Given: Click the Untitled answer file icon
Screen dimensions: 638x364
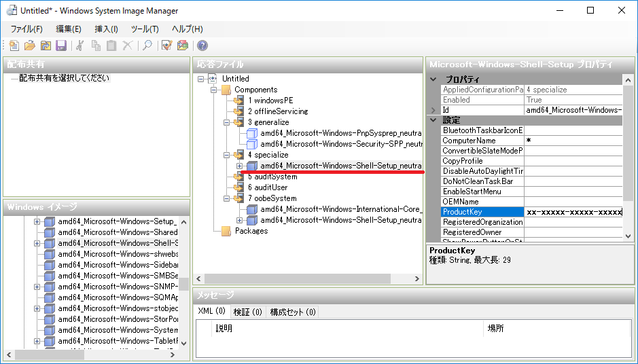Looking at the screenshot, I should 213,79.
